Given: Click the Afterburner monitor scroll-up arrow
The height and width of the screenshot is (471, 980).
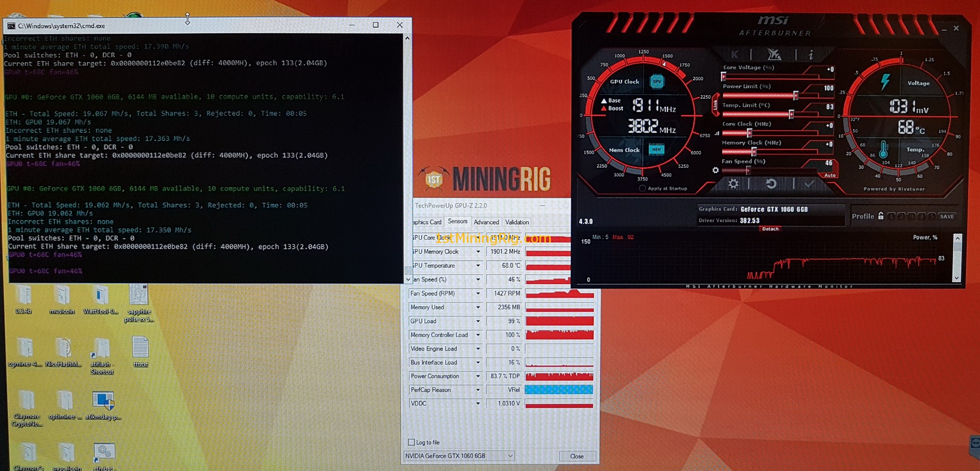Looking at the screenshot, I should [x=956, y=238].
